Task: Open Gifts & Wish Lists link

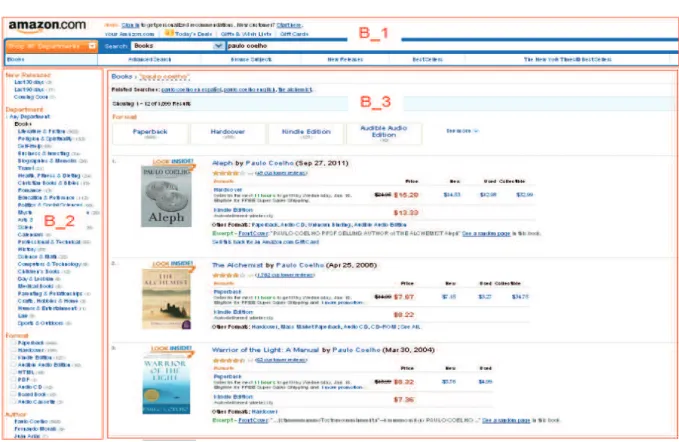Action: click(246, 34)
